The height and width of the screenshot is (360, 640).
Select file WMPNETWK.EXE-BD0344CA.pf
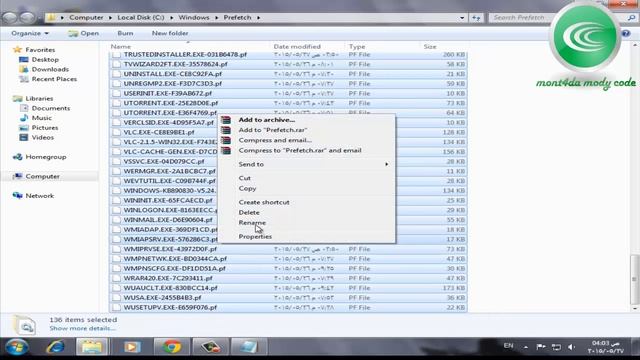(175, 259)
